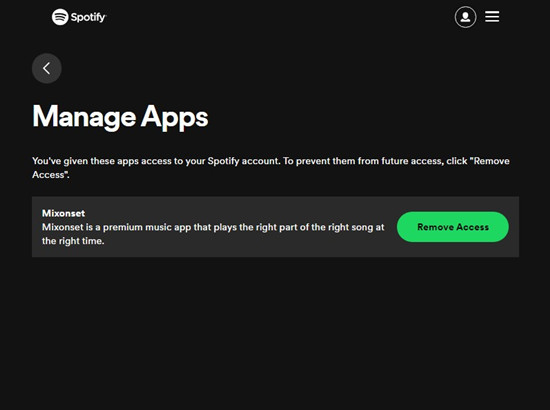This screenshot has height=410, width=550.
Task: Open the hamburger menu
Action: pyautogui.click(x=492, y=16)
